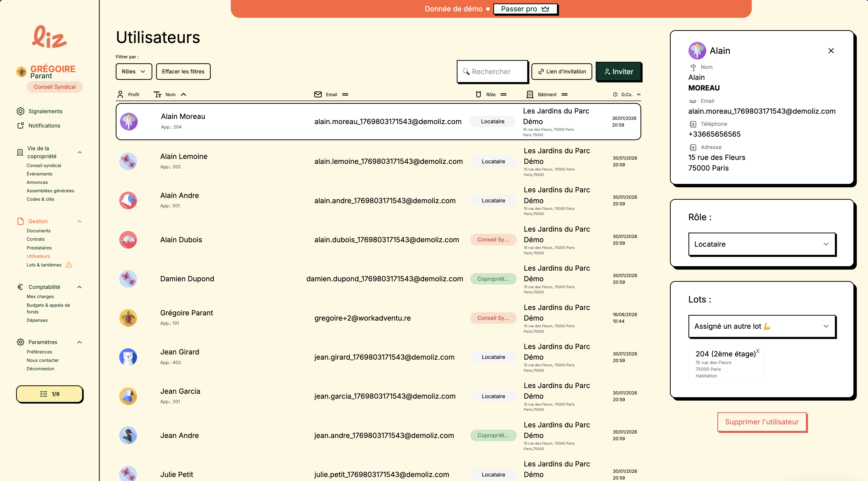Open Signalements icon in sidebar

(21, 111)
